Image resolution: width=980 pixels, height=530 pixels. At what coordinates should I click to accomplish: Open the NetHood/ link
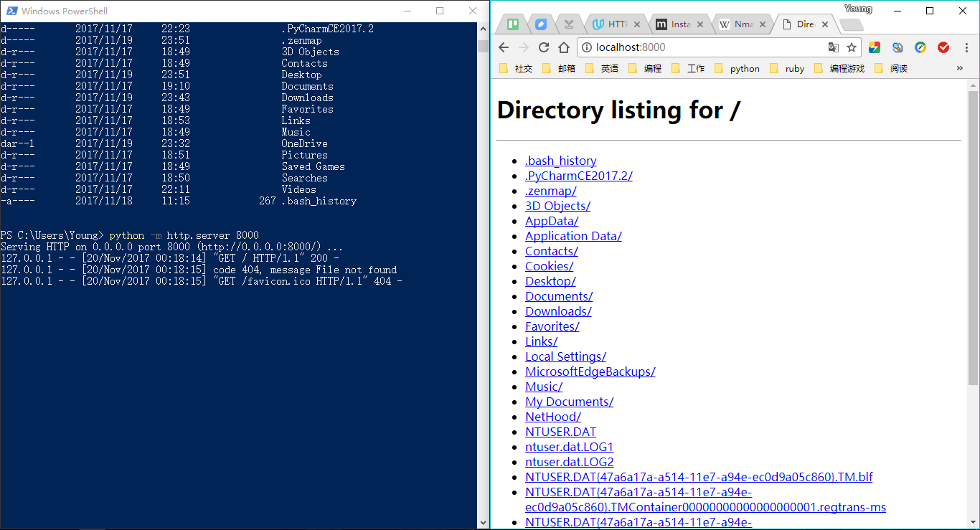tap(553, 417)
